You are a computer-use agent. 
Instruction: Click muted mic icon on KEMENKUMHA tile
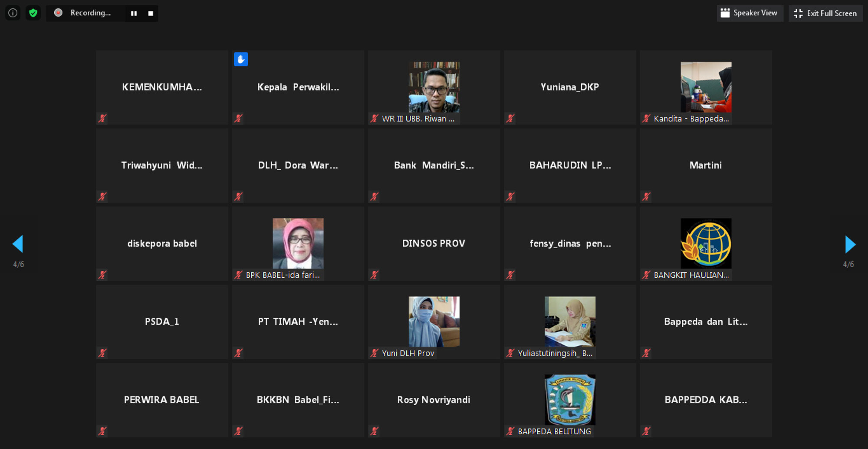pyautogui.click(x=102, y=118)
